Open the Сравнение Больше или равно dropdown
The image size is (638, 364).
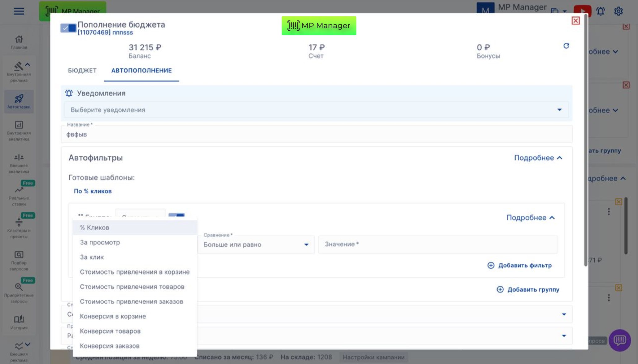[256, 245]
